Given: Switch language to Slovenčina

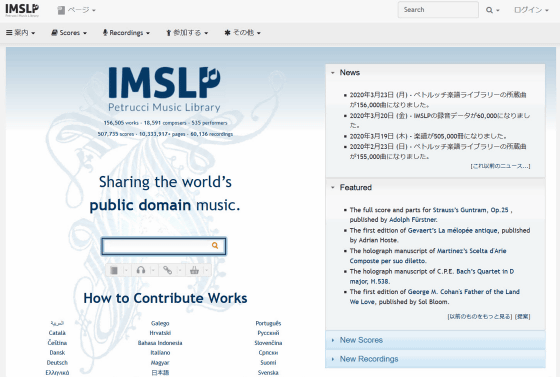Looking at the screenshot, I should point(268,343).
